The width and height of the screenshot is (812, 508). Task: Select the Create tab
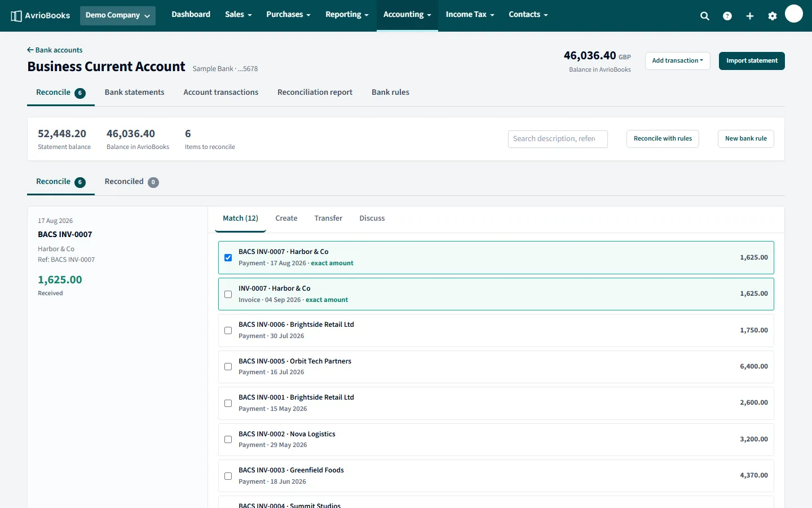286,218
